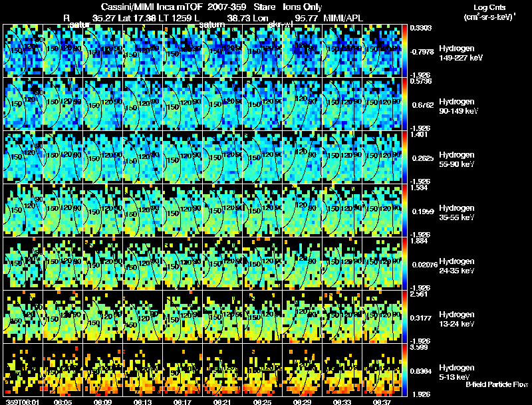Click the '-0.7978' colorbar midpoint value
Image resolution: width=532 pixels, height=405 pixels.
coord(422,52)
